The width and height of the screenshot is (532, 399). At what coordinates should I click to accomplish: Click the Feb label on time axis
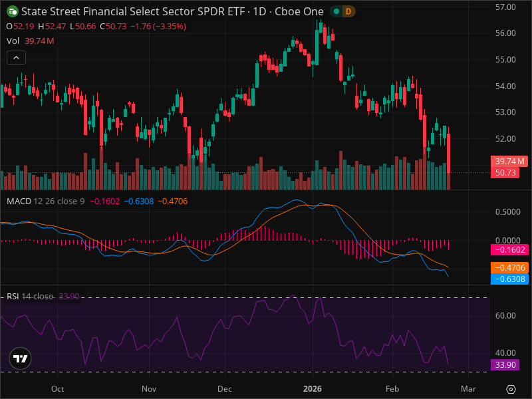coord(392,389)
